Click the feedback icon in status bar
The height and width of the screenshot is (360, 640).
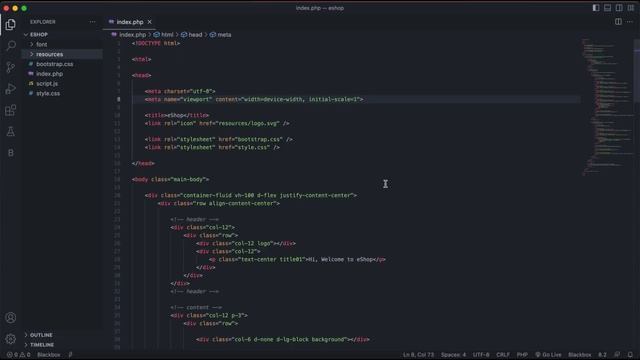617,355
